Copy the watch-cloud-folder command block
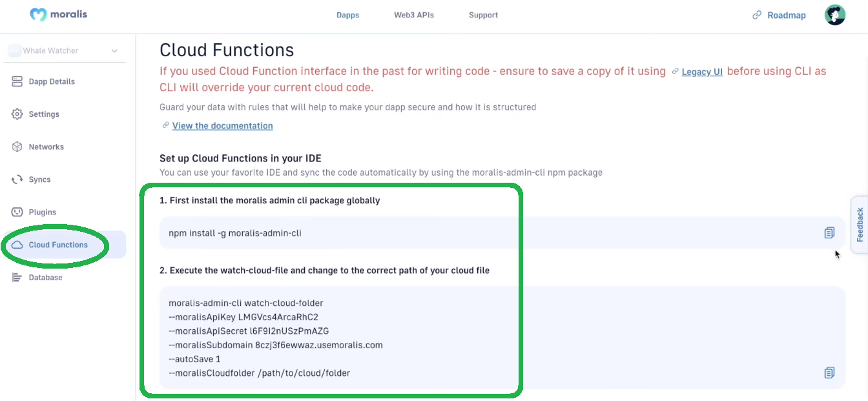868x401 pixels. pyautogui.click(x=829, y=373)
